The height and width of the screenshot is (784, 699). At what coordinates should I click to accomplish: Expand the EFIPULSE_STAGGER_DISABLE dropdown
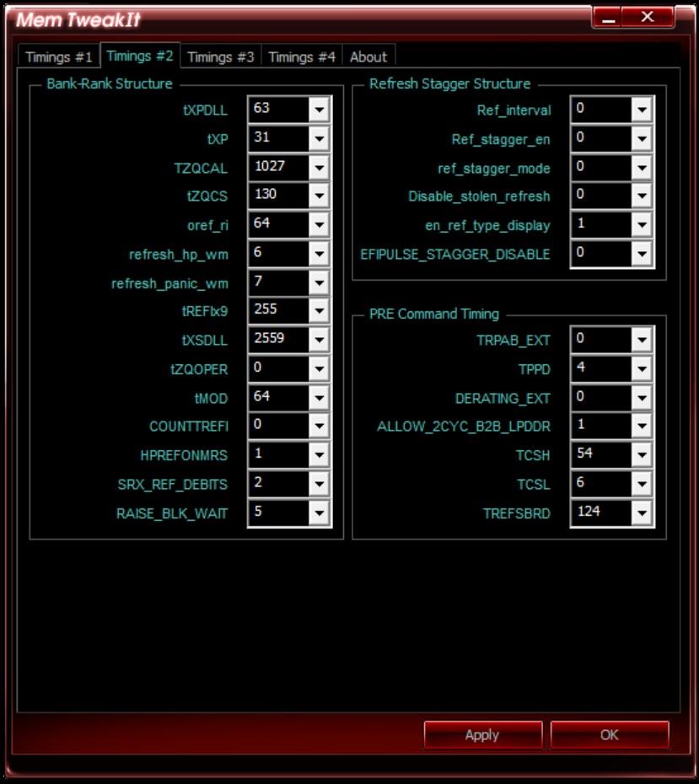[642, 254]
